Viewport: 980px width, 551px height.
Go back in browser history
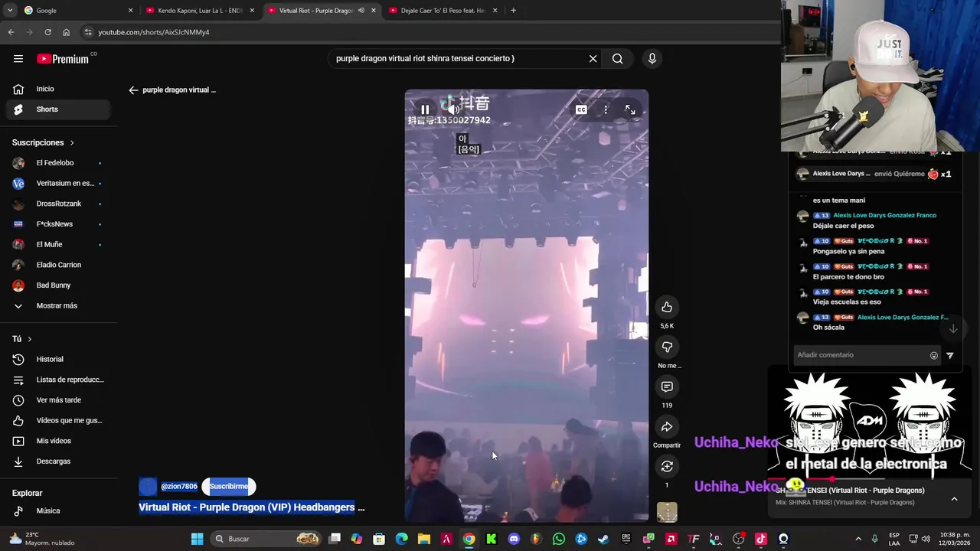11,32
